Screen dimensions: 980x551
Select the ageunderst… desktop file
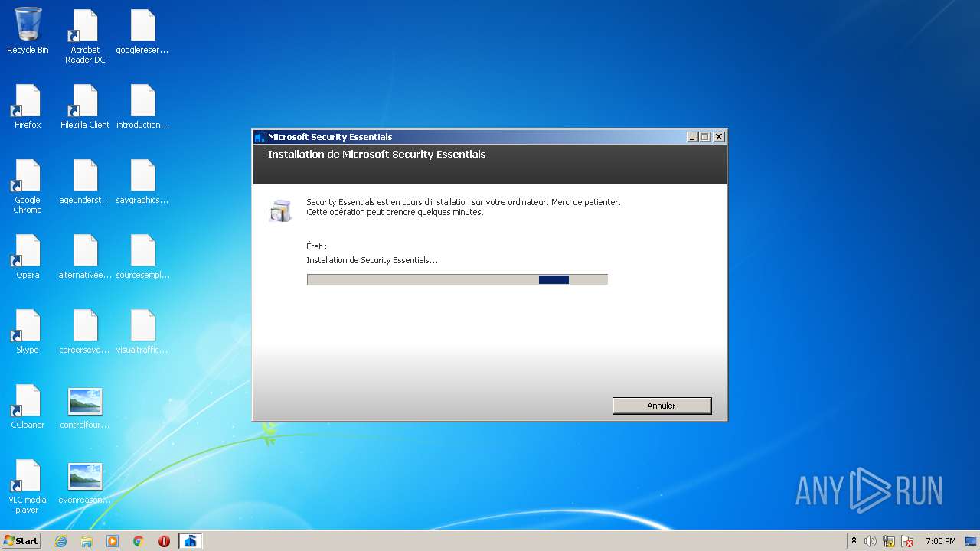(x=85, y=181)
